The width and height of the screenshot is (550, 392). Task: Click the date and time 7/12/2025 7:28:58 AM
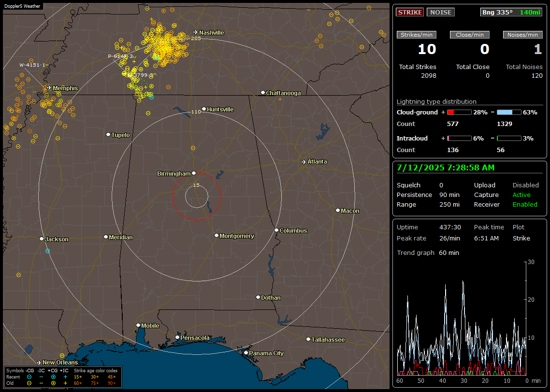click(446, 168)
